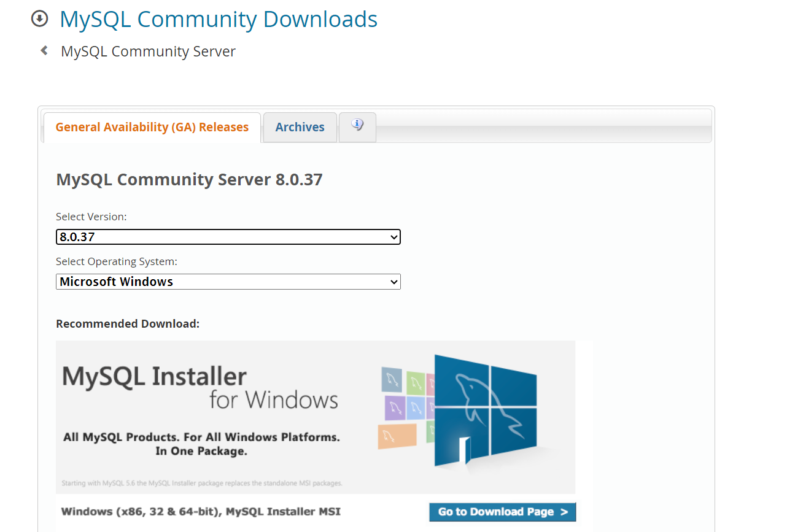Viewport: 787px width, 532px height.
Task: Click the download circle icon beside page title
Action: click(x=39, y=19)
